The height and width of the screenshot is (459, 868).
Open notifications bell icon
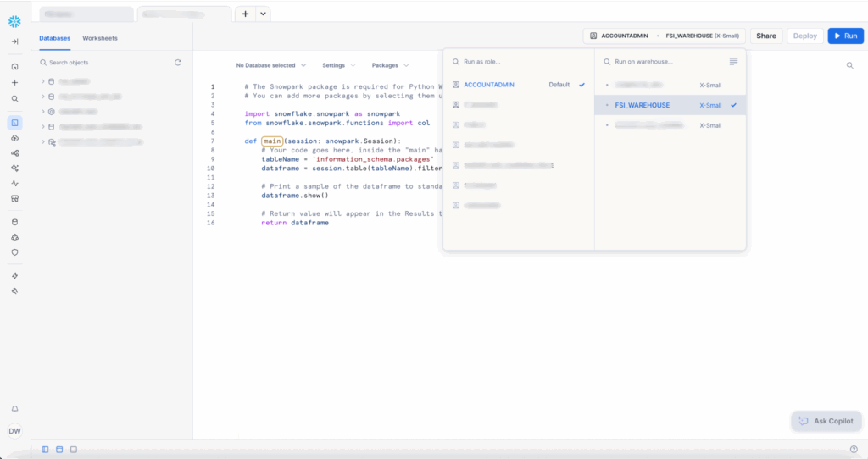point(14,409)
